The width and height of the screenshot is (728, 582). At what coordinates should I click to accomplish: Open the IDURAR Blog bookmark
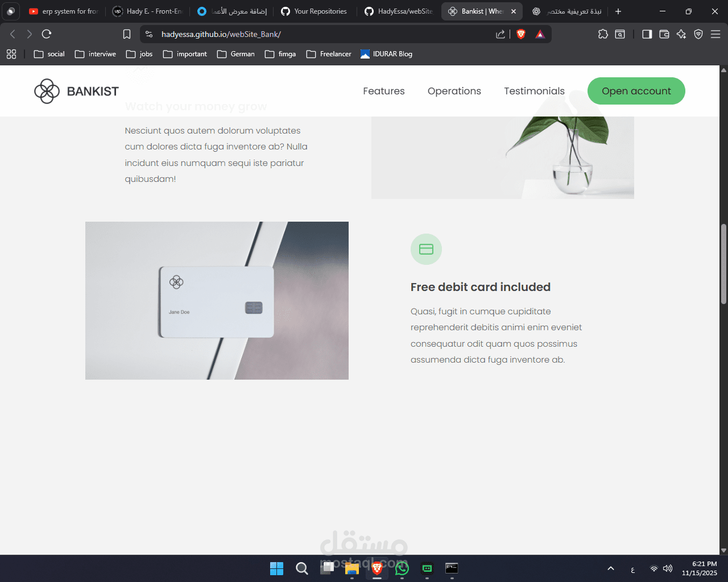coord(387,54)
